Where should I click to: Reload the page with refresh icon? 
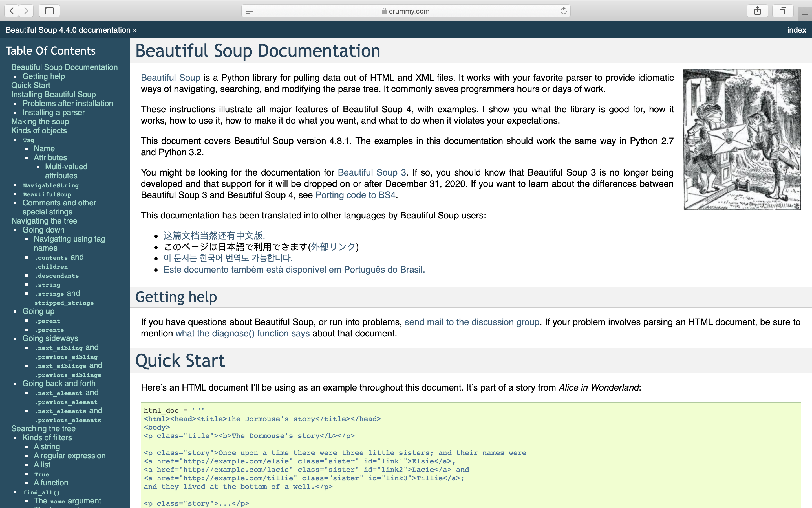tap(563, 11)
